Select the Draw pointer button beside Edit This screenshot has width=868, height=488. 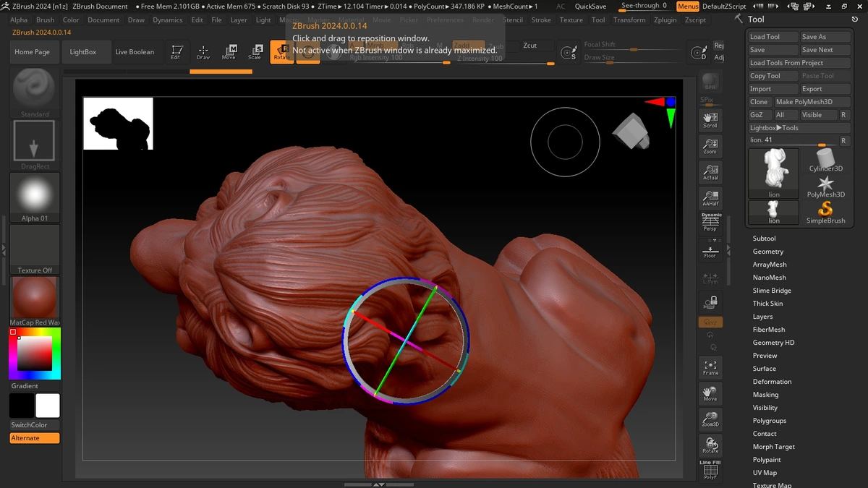point(203,52)
